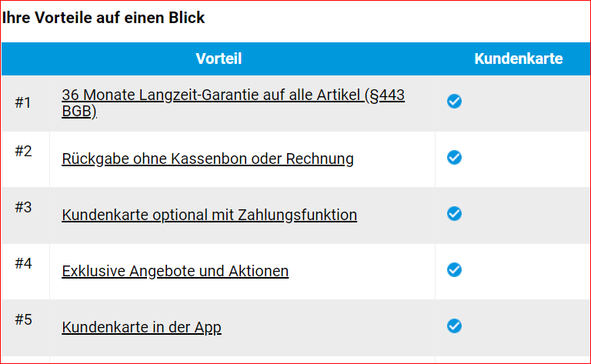Select the #5 row number cell
This screenshot has height=364, width=591.
(23, 319)
